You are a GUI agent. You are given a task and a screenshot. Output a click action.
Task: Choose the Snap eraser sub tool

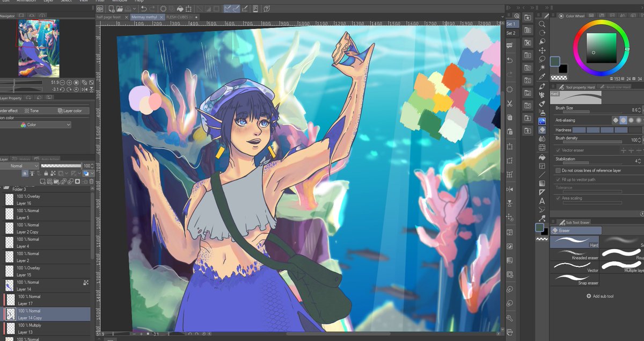pos(574,279)
